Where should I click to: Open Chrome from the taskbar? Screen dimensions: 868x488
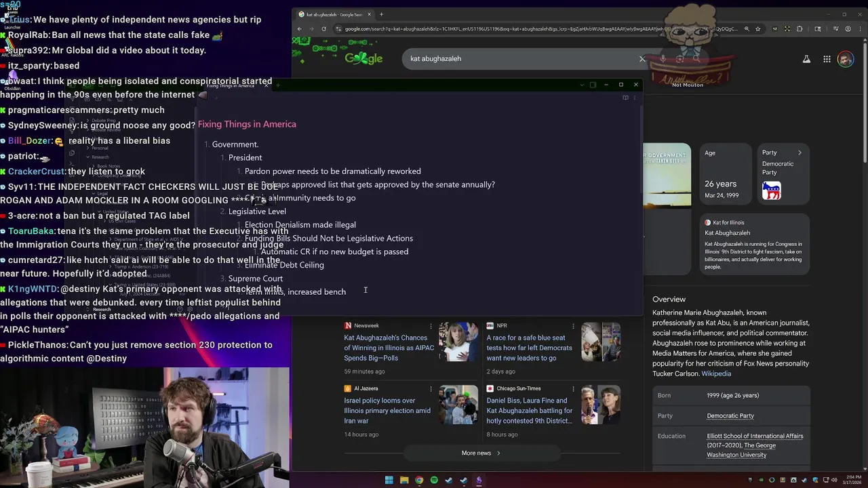[x=419, y=481]
